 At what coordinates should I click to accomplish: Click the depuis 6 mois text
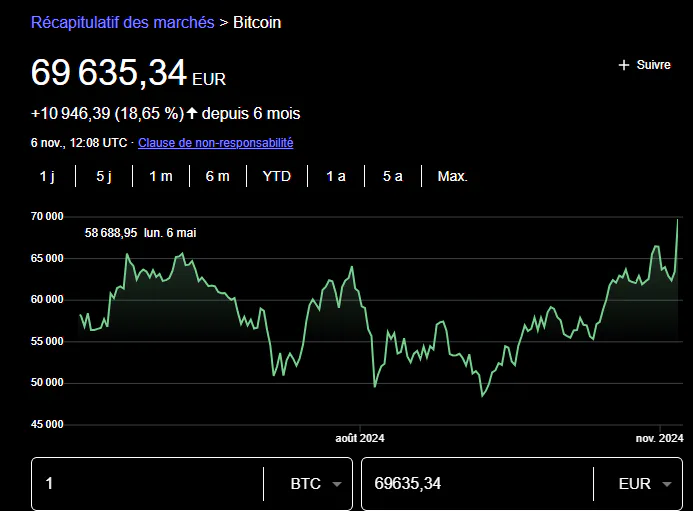[251, 114]
